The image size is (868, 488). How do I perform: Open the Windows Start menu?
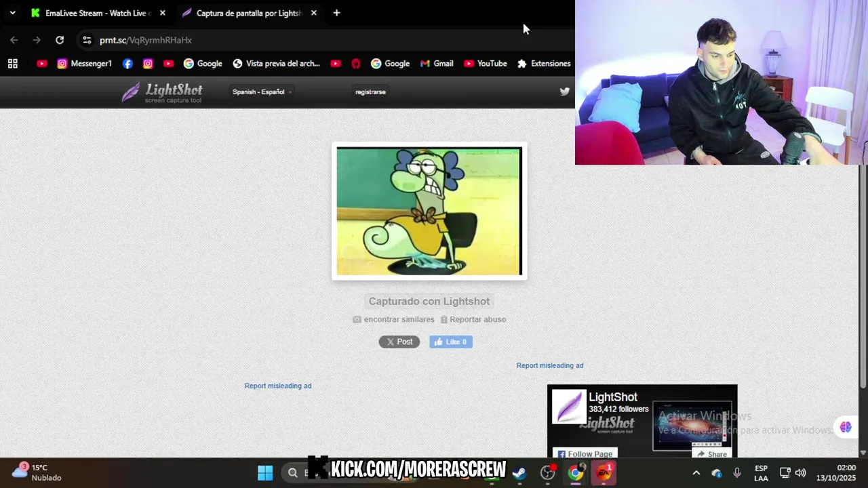[x=265, y=472]
